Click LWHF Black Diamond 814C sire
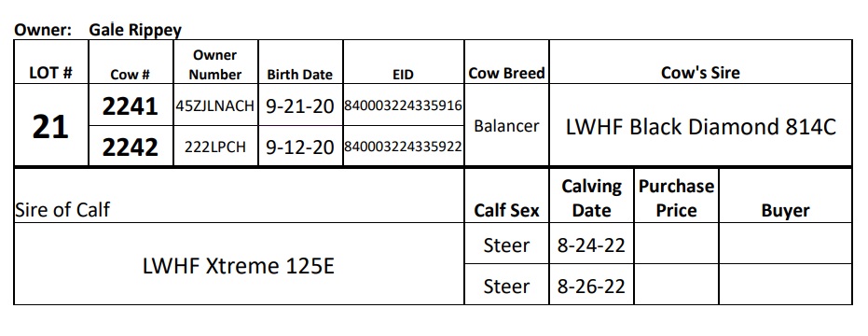The height and width of the screenshot is (336, 868). pos(700,126)
